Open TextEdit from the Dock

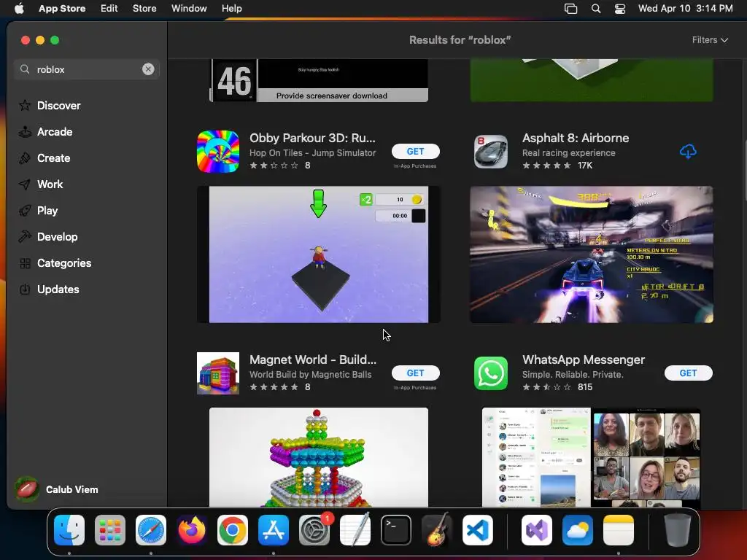click(x=355, y=530)
